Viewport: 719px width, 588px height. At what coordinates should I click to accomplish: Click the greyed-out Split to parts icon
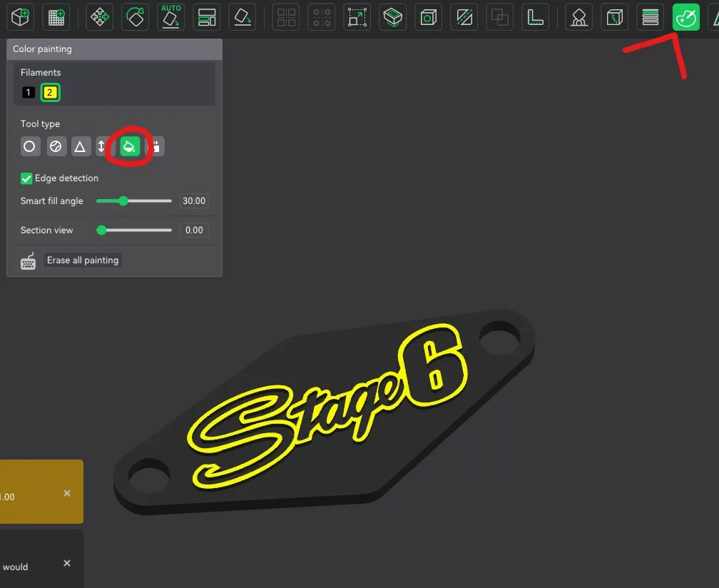[322, 17]
